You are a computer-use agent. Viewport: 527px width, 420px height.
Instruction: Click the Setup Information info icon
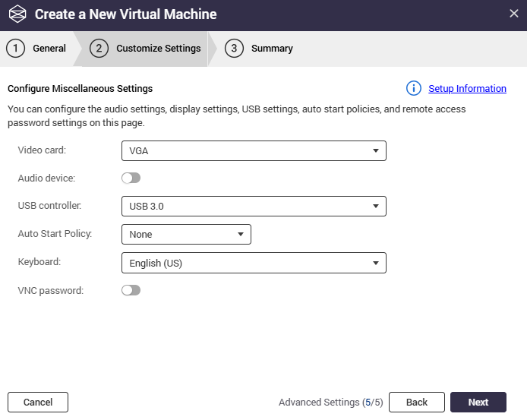click(414, 88)
